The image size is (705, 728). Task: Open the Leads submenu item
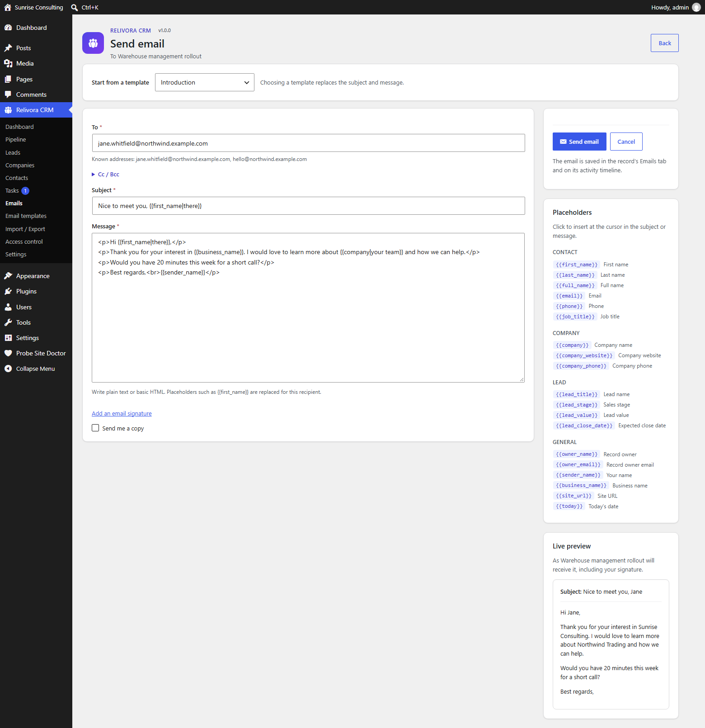[13, 152]
